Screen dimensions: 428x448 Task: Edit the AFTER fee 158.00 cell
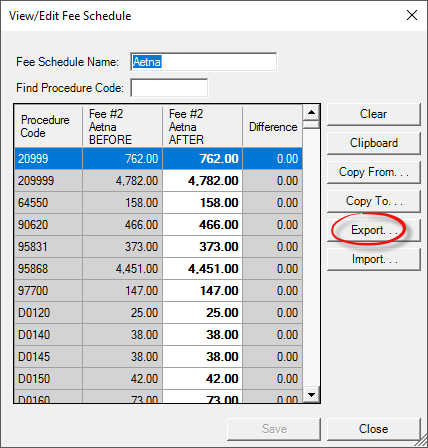pos(203,203)
